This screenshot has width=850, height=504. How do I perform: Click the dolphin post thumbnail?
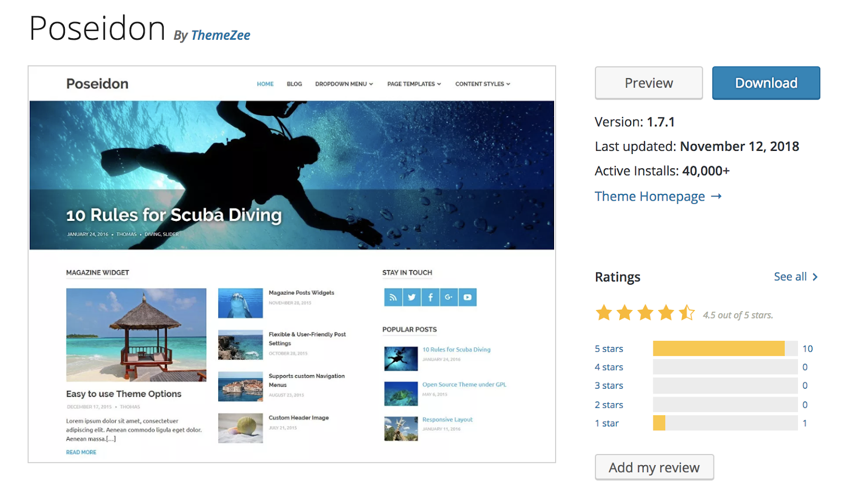click(241, 303)
